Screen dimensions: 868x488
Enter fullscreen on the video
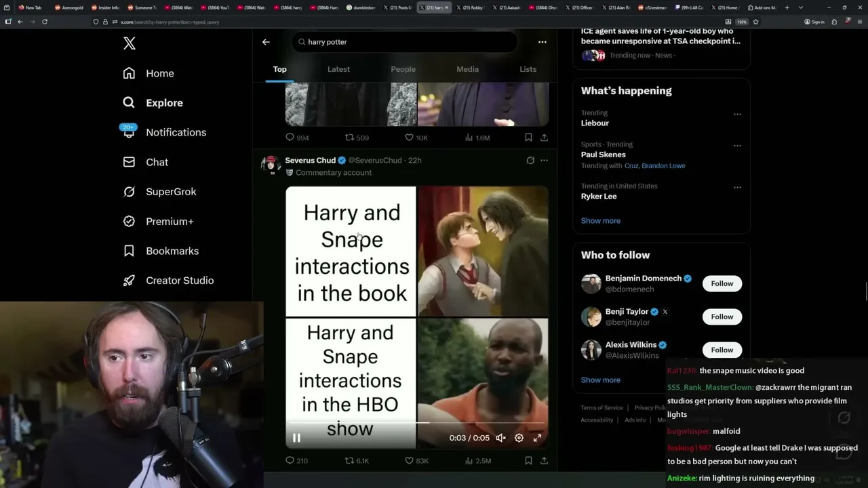(537, 438)
